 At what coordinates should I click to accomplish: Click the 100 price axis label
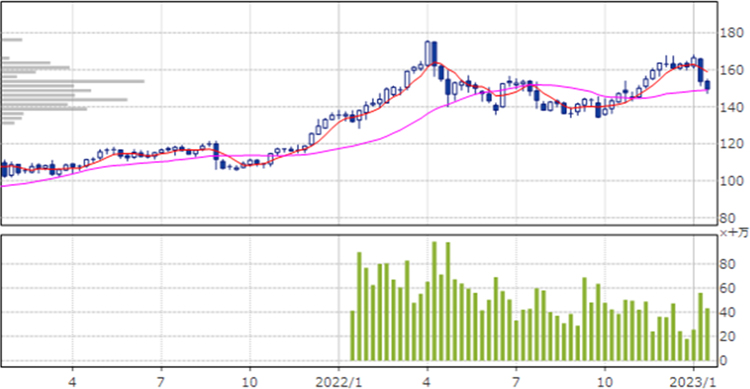tap(732, 181)
